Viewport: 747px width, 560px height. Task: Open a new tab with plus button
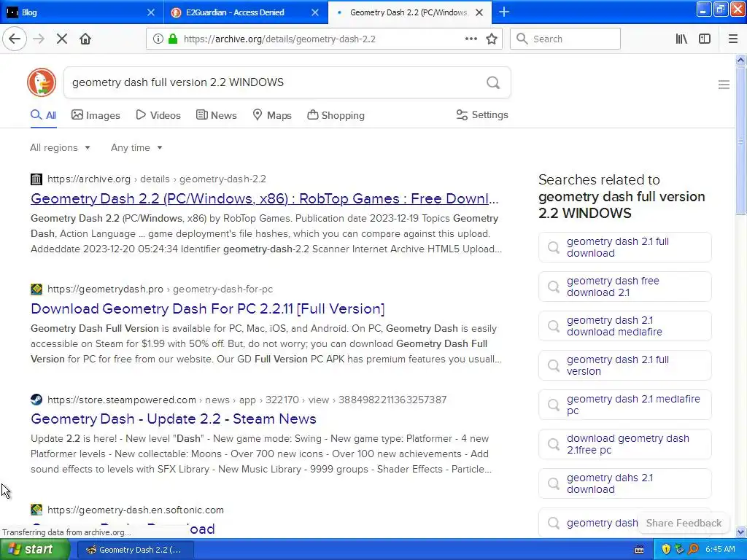click(503, 12)
